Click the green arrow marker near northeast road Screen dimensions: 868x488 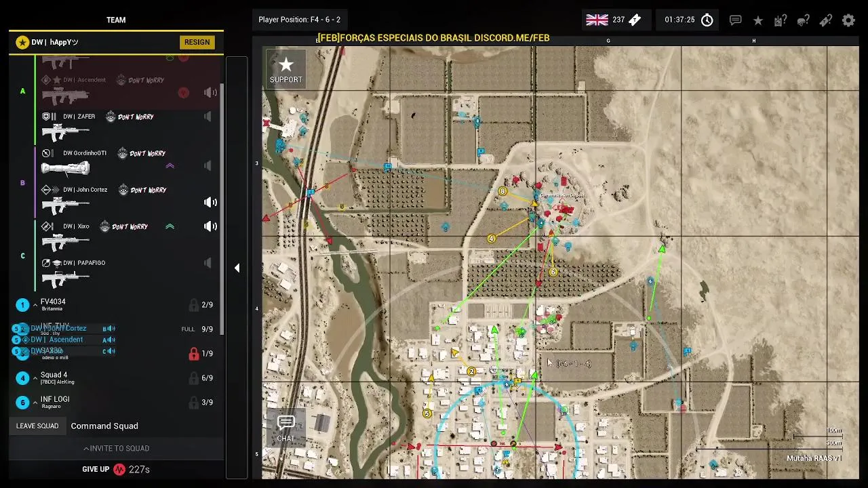coord(661,249)
